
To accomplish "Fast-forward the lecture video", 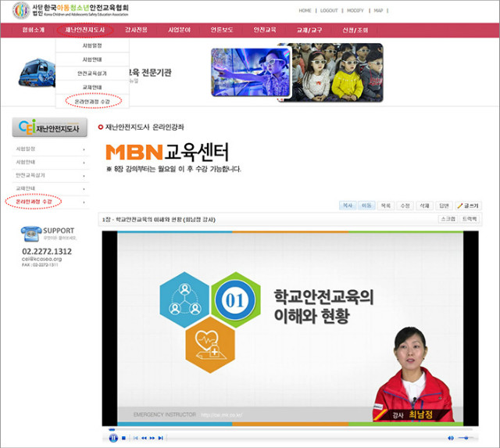I will click(152, 438).
